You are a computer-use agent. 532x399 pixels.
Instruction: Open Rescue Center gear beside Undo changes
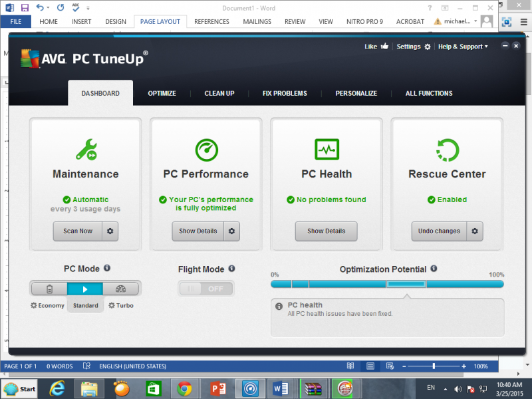475,231
